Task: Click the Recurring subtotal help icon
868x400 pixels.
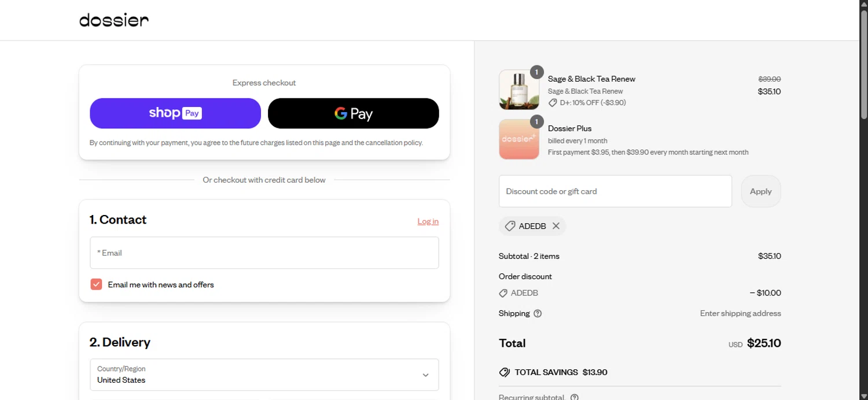Action: (x=574, y=397)
